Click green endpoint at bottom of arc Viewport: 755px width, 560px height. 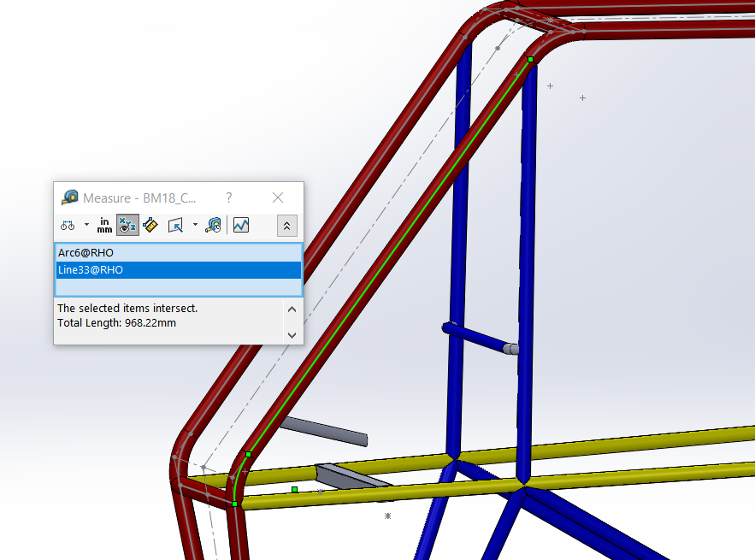235,504
